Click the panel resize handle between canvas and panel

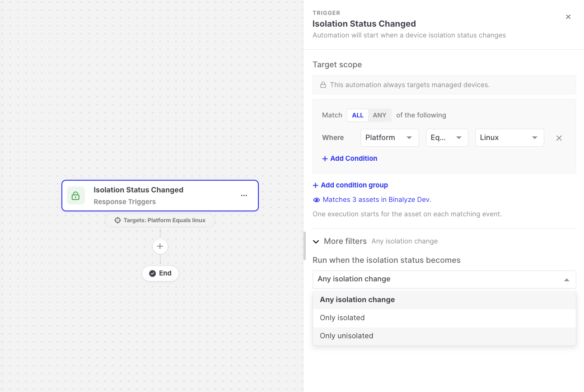(304, 246)
